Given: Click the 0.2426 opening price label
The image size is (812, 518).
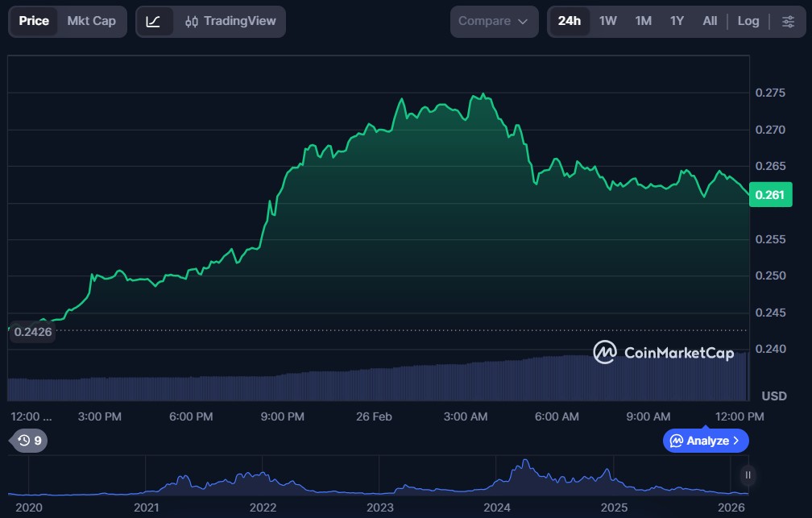Looking at the screenshot, I should pos(31,331).
